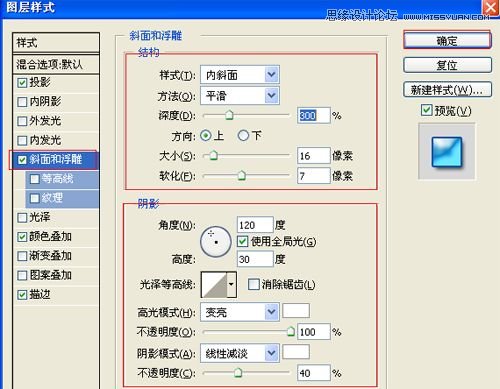Select the 下 direction radio button
This screenshot has width=500, height=389.
(x=243, y=135)
